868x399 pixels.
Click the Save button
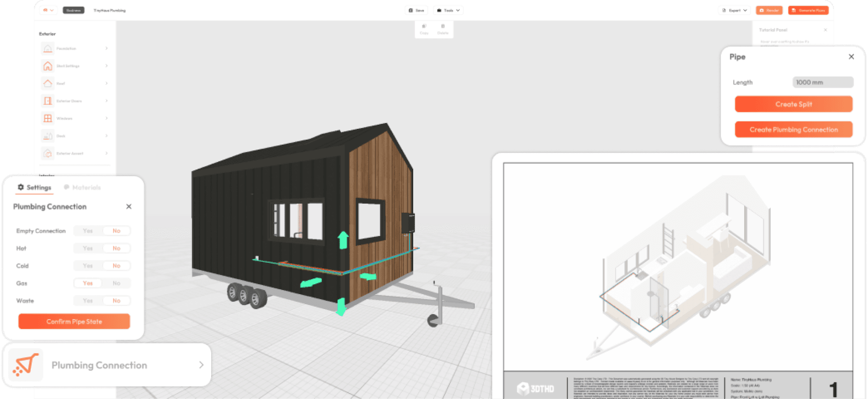(416, 10)
